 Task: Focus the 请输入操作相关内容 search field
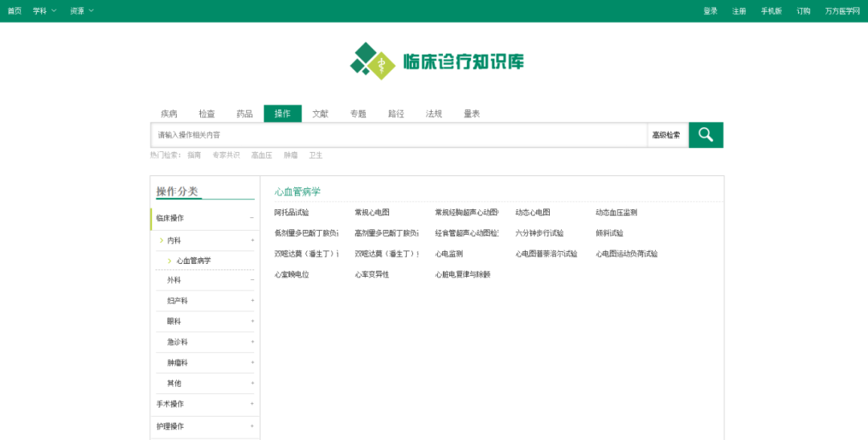(399, 134)
